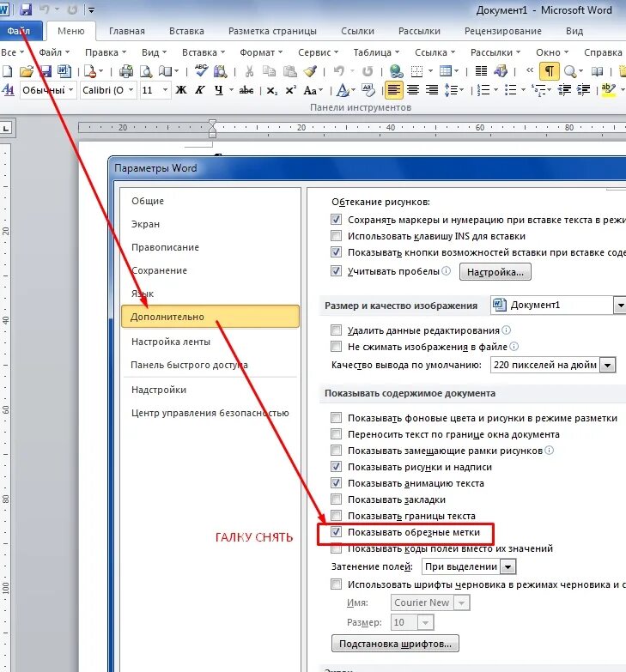Apply strikethrough abc formatting

point(246,90)
